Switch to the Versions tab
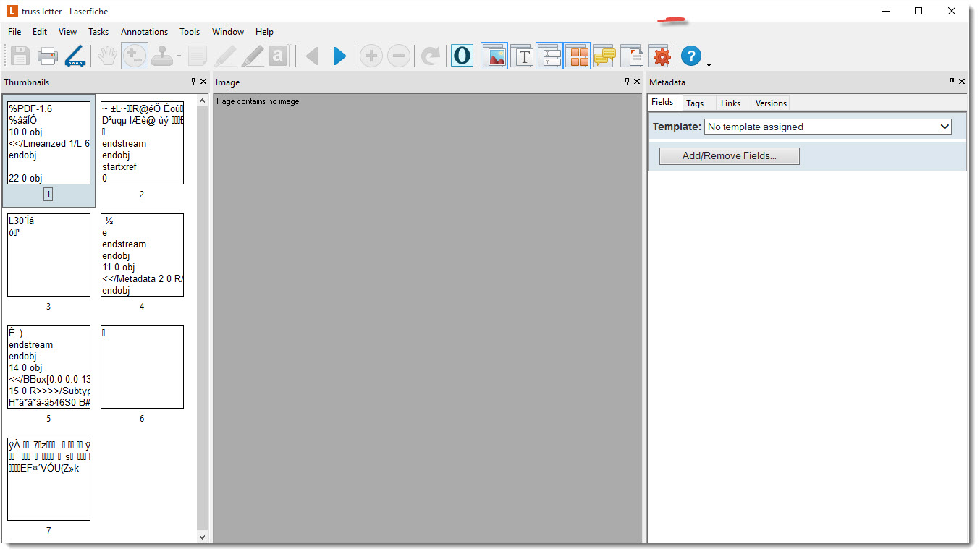The height and width of the screenshot is (554, 980). (x=771, y=103)
